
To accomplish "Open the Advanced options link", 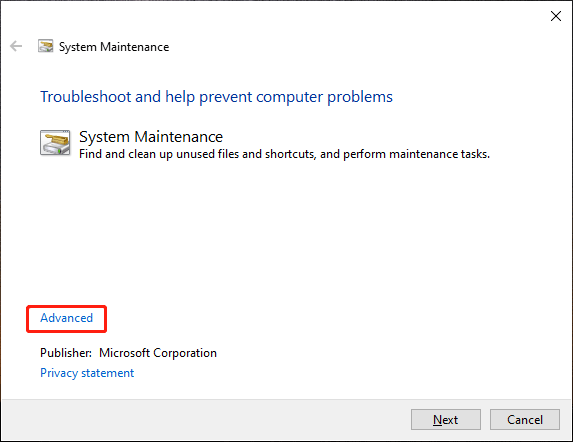I will pos(67,318).
